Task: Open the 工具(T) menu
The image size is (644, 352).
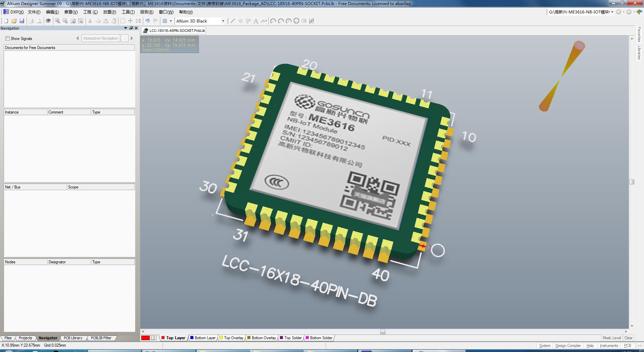Action: click(x=128, y=12)
